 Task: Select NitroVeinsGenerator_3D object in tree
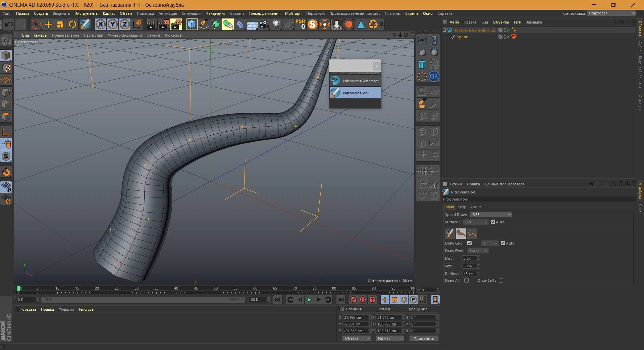pyautogui.click(x=474, y=30)
